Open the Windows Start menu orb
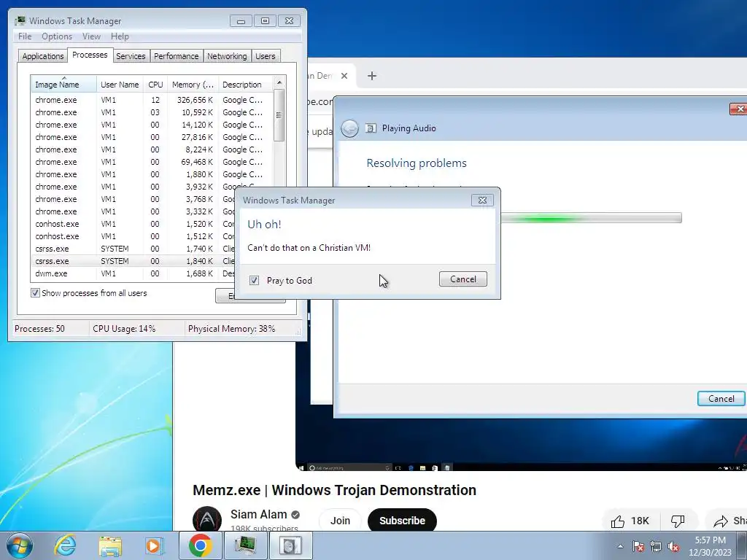Image resolution: width=747 pixels, height=560 pixels. (20, 545)
